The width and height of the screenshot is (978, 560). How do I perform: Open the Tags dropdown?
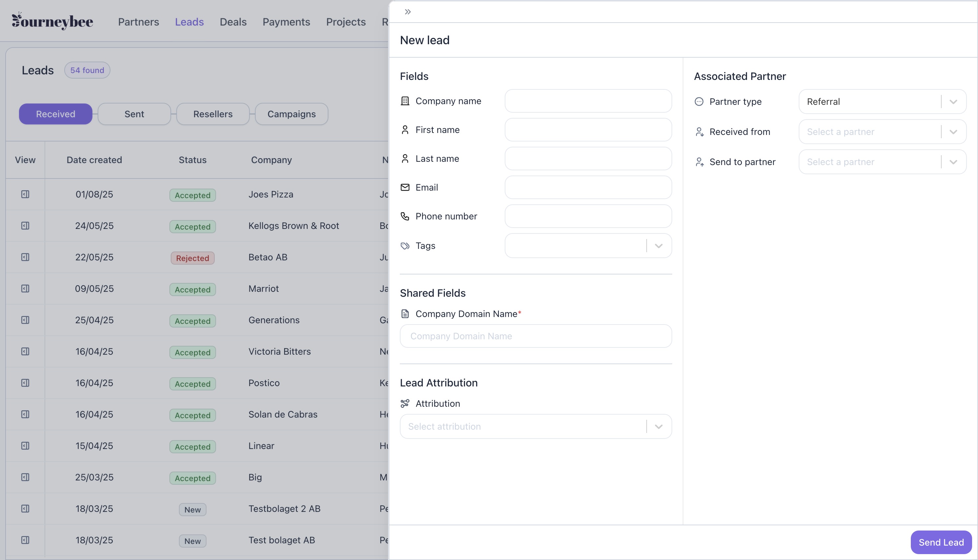588,246
